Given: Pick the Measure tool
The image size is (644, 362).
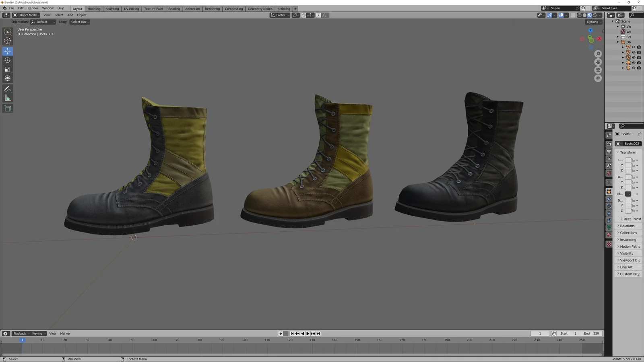Looking at the screenshot, I should pos(7,97).
